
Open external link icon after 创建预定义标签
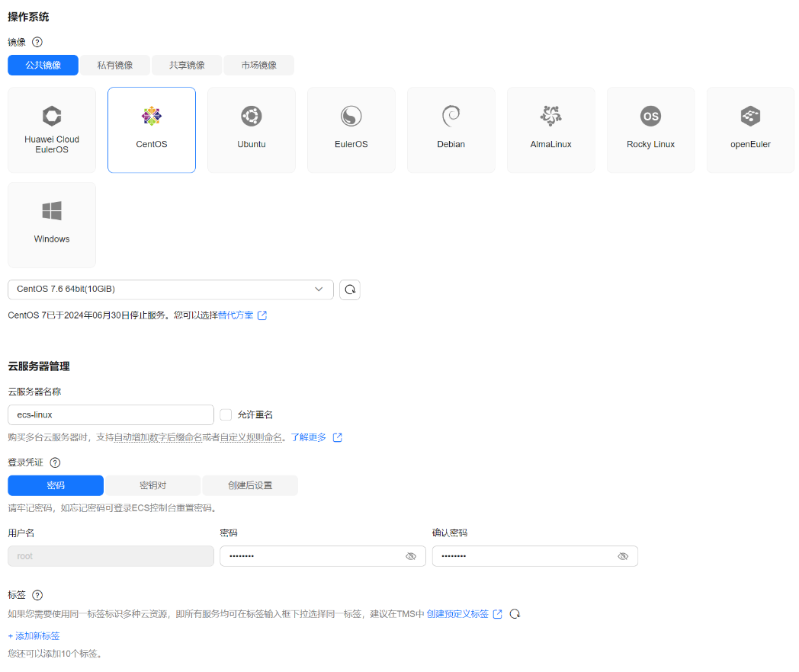coord(498,614)
